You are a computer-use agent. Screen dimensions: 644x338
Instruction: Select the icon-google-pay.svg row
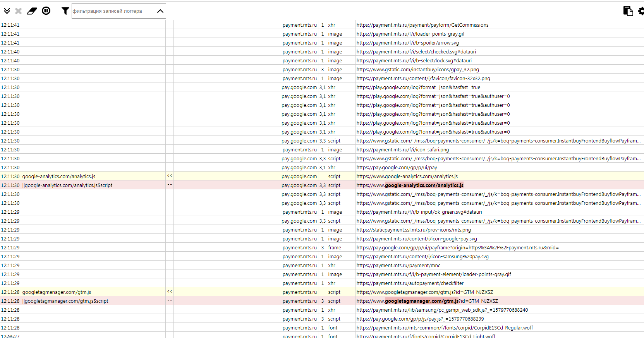click(322, 239)
